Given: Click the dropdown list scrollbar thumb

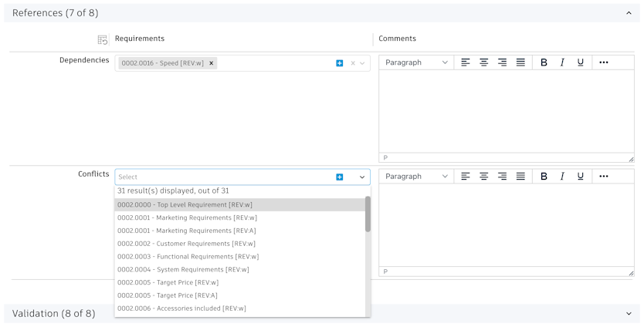Looking at the screenshot, I should click(x=368, y=214).
